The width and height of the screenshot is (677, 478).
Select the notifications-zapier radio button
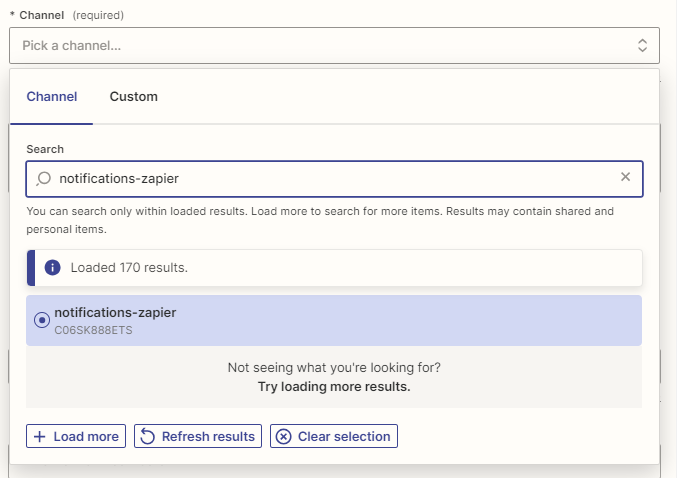pyautogui.click(x=42, y=320)
